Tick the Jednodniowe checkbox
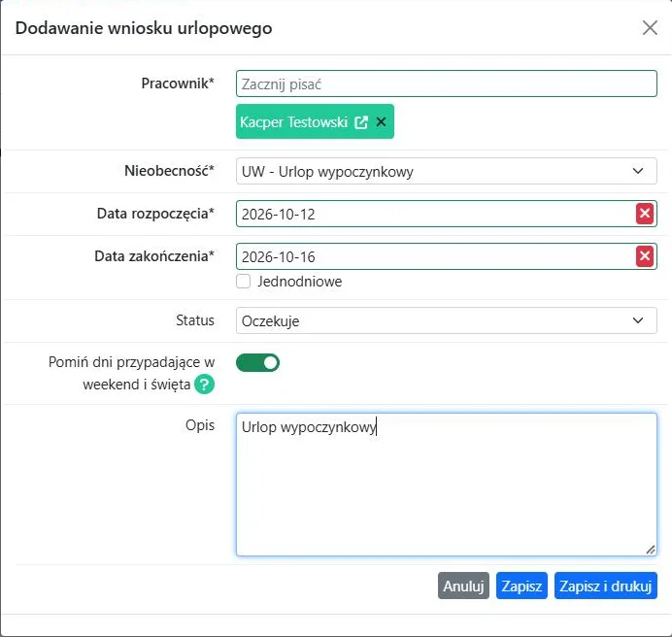672x637 pixels. 244,282
